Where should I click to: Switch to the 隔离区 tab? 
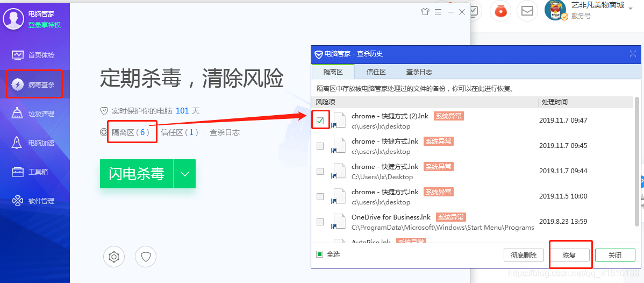(x=333, y=72)
